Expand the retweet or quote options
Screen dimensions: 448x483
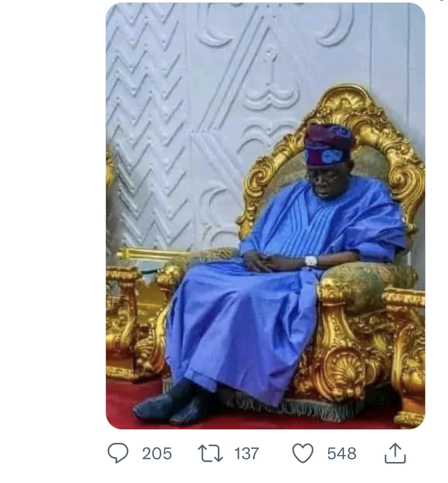(210, 453)
